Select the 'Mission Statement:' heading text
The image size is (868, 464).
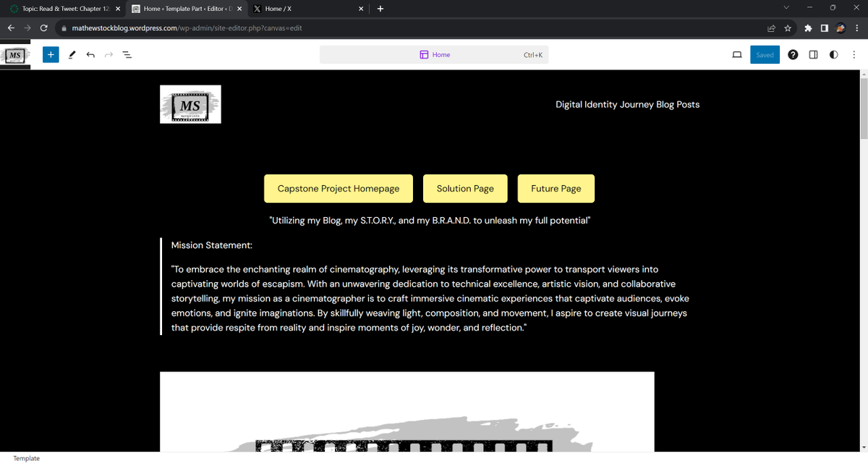coord(211,245)
